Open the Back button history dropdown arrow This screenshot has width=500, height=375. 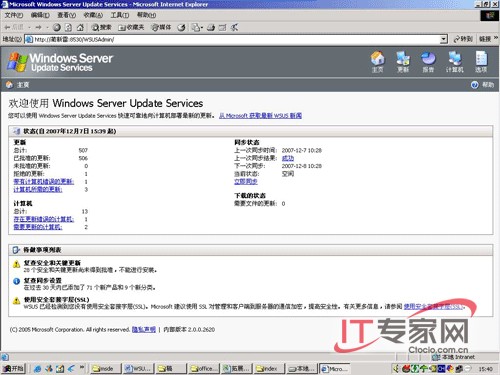29,28
